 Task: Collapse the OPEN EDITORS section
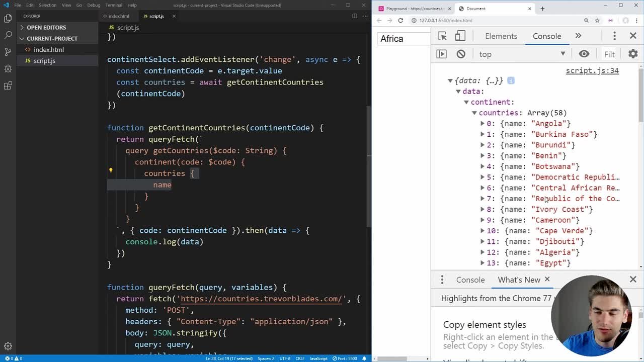(x=46, y=27)
